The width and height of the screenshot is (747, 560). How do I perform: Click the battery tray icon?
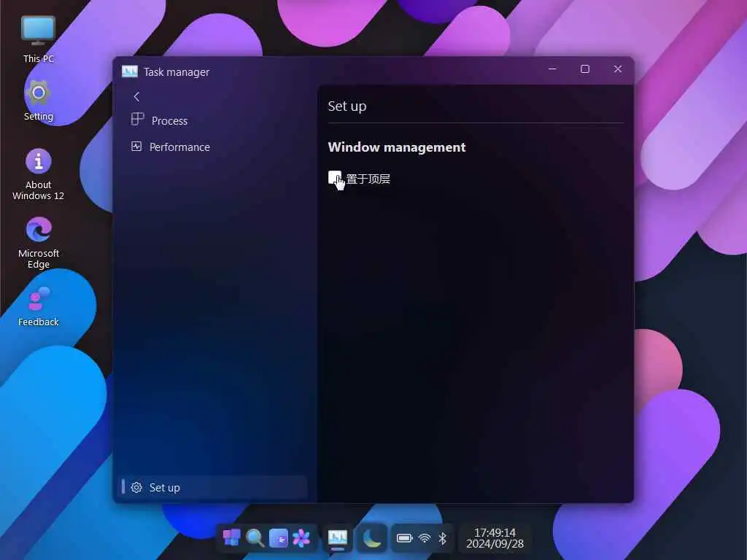404,538
